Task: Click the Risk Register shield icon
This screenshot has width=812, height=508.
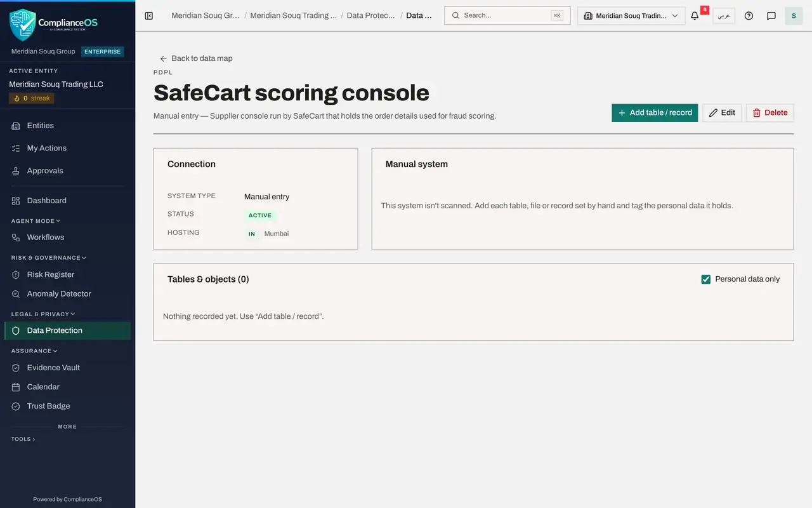Action: [x=16, y=275]
